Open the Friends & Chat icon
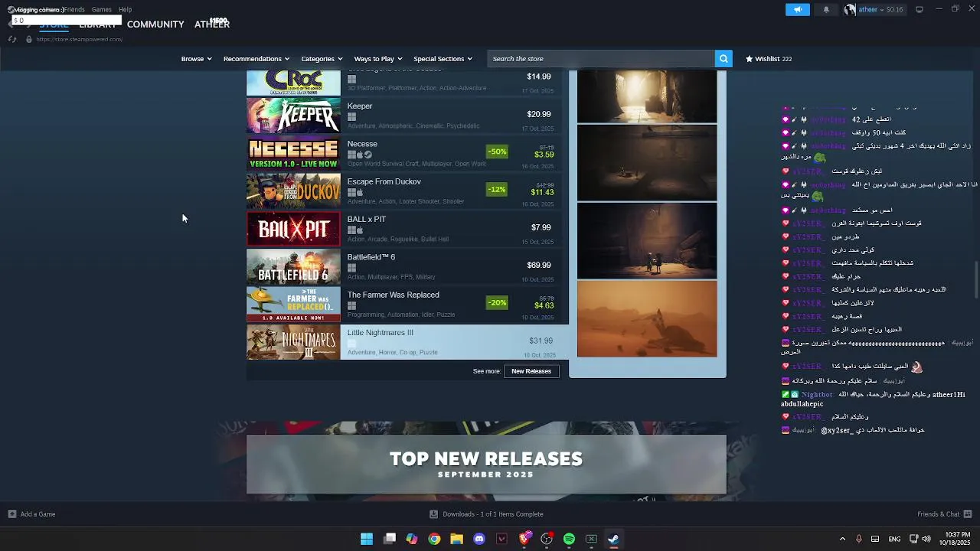This screenshot has width=980, height=551. click(967, 514)
